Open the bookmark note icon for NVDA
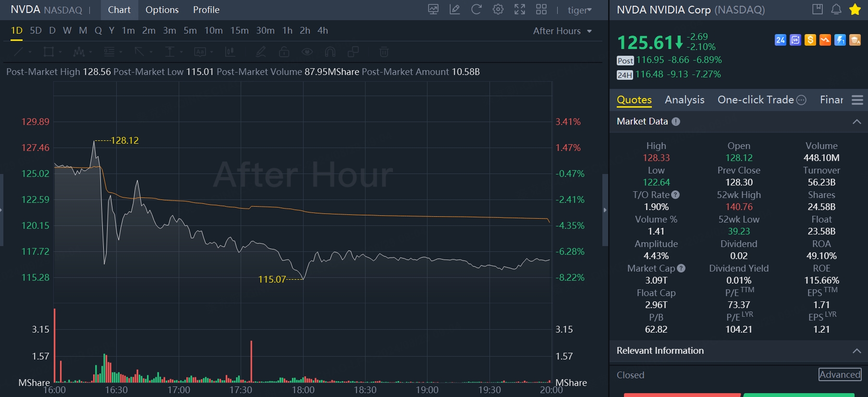Viewport: 868px width, 397px height. coord(818,9)
